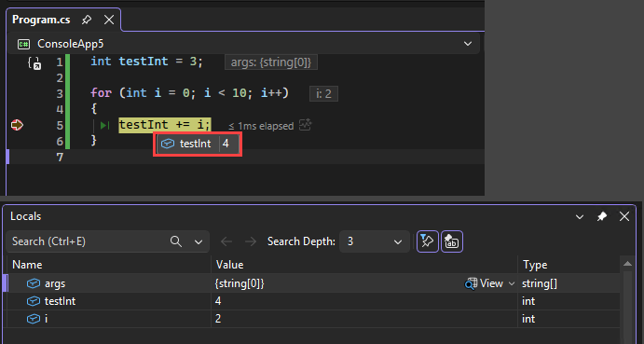This screenshot has height=344, width=644.
Task: Go to next search result arrow
Action: pos(250,241)
